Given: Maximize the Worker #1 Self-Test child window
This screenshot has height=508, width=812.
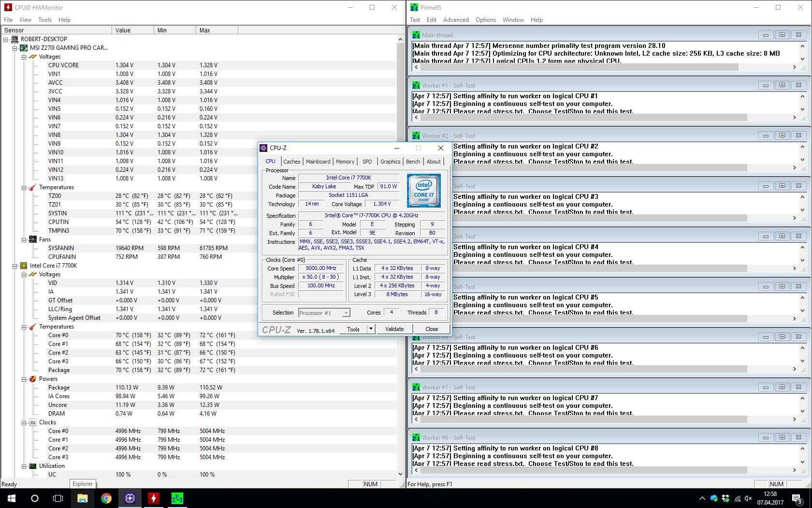Looking at the screenshot, I should [782, 85].
